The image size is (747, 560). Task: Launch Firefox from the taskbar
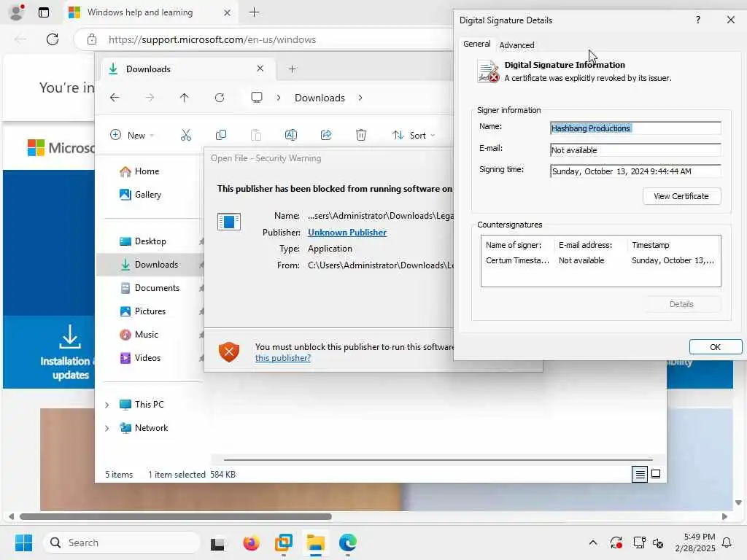251,542
